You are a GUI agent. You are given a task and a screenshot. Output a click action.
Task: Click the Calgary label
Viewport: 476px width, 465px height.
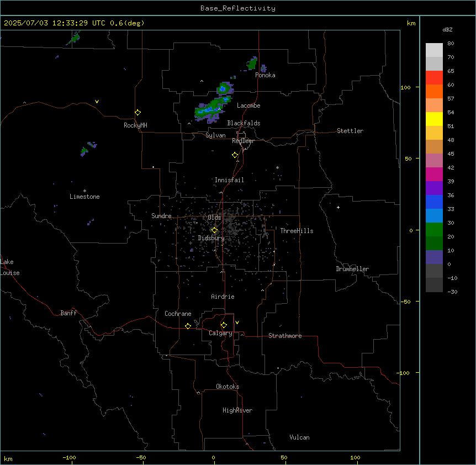[220, 333]
